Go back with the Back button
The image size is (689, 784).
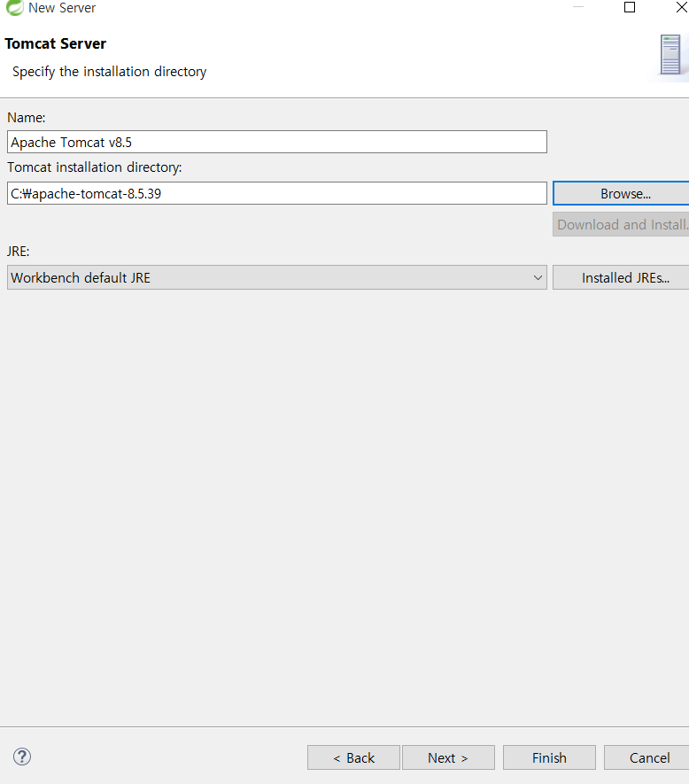(353, 757)
